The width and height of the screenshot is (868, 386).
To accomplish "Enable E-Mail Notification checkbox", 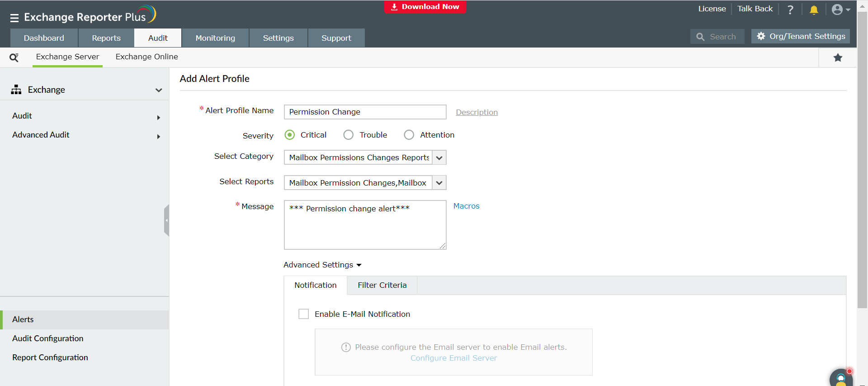I will (304, 314).
